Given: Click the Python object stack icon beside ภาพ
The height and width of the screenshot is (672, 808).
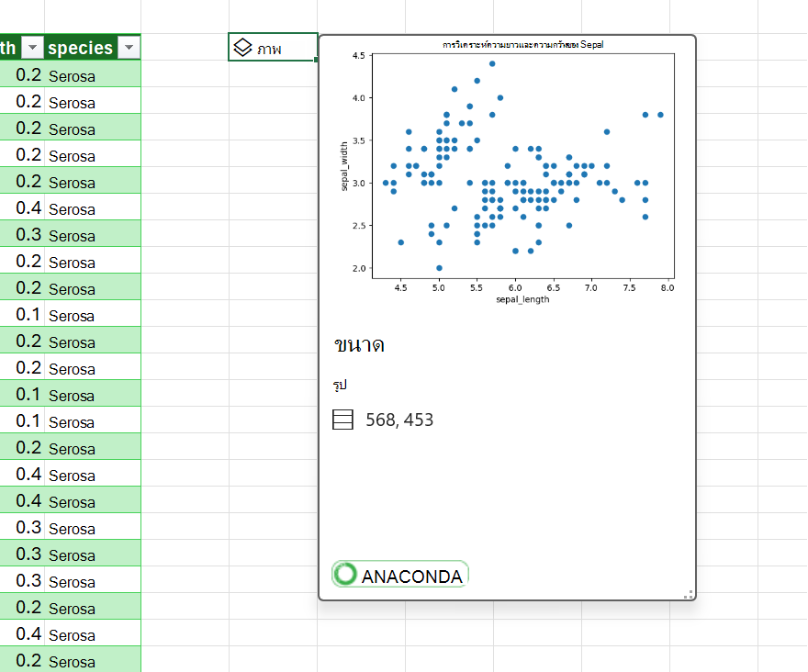Looking at the screenshot, I should (x=242, y=48).
